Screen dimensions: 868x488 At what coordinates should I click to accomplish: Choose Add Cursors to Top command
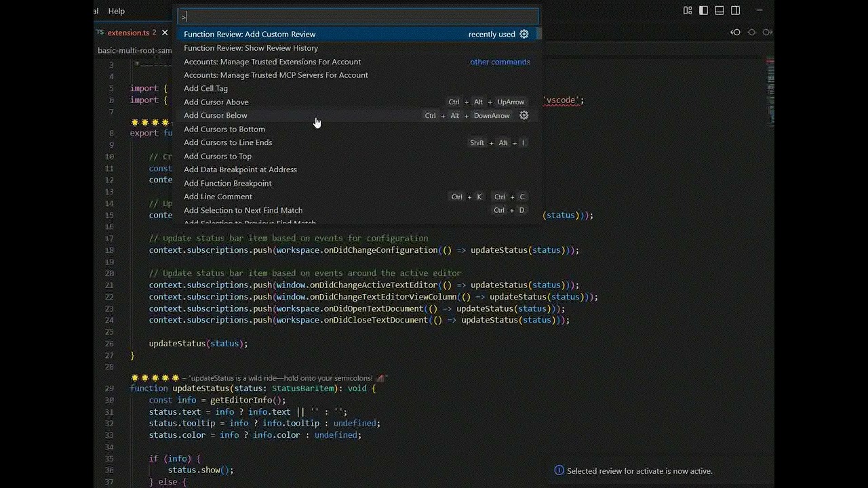[x=357, y=156]
